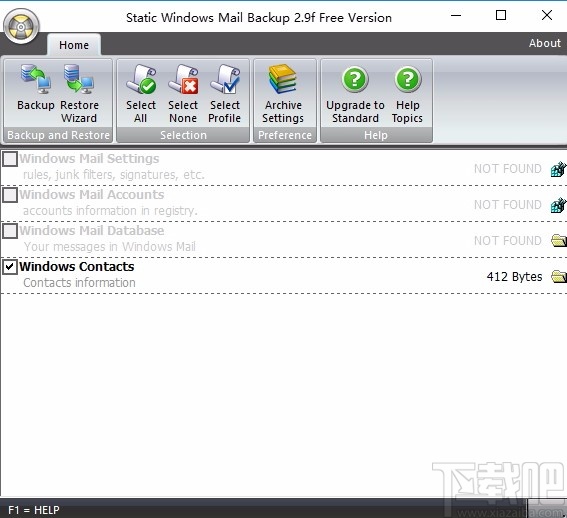Click the 'Preference' group label
567x518 pixels.
point(285,135)
